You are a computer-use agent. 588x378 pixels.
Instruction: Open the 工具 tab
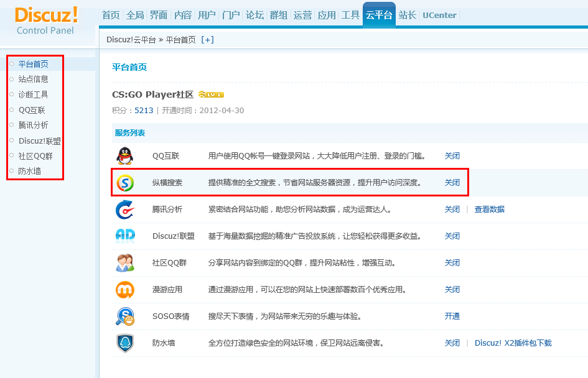tap(351, 15)
